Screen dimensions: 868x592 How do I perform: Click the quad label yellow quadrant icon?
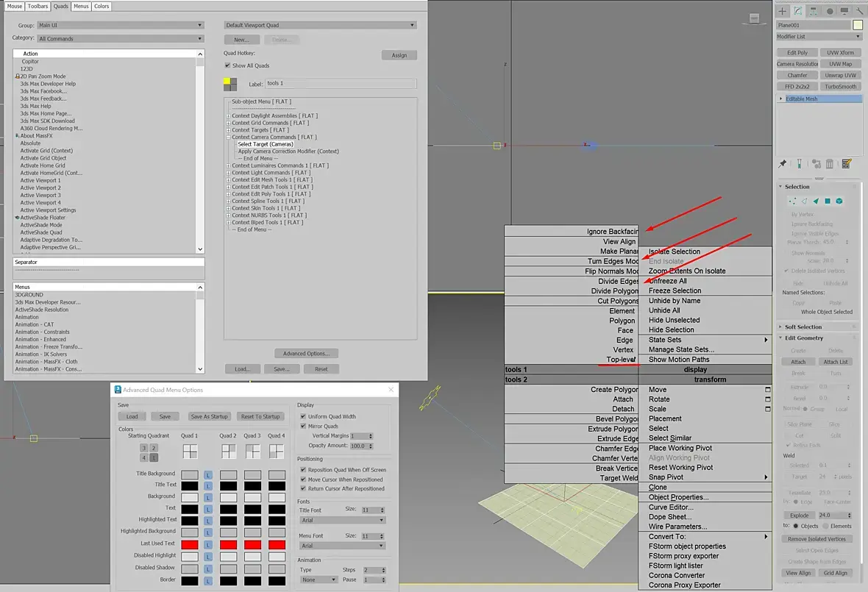coord(227,82)
